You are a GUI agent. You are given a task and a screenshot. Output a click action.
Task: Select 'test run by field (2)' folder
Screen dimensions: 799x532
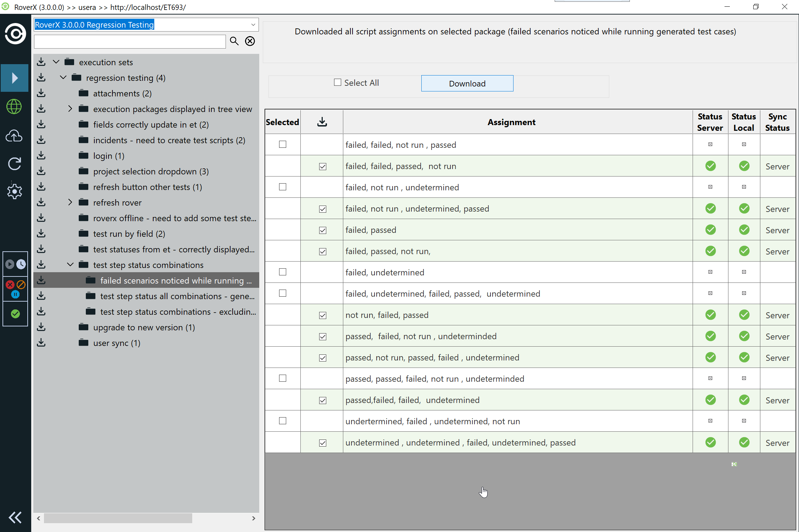click(x=129, y=234)
